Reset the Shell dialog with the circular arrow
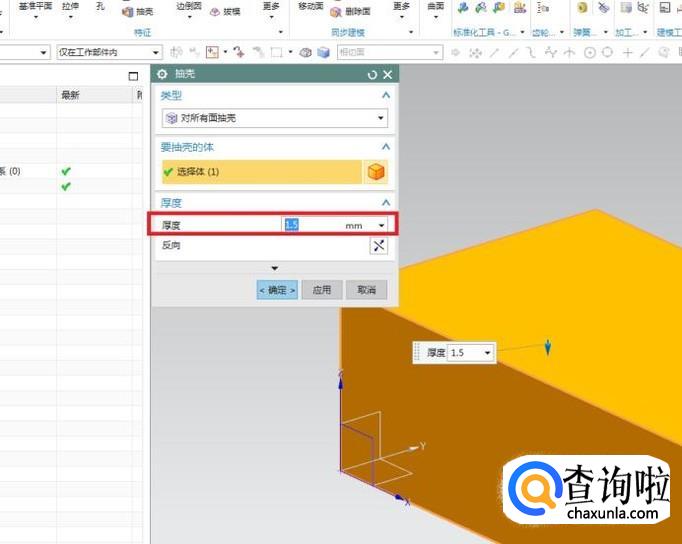Viewport: 682px width, 544px height. 372,75
